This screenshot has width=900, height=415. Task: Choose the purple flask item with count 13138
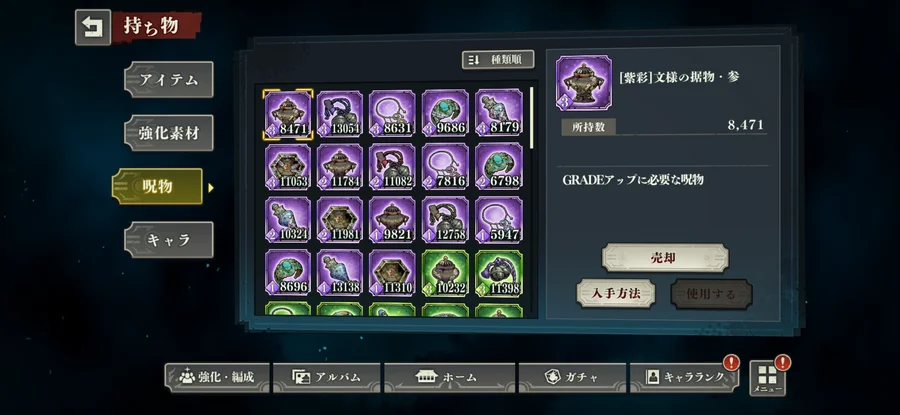340,273
